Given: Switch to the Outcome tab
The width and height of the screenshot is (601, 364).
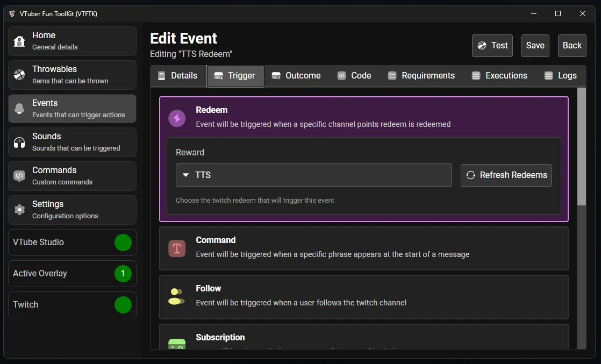Looking at the screenshot, I should click(296, 76).
